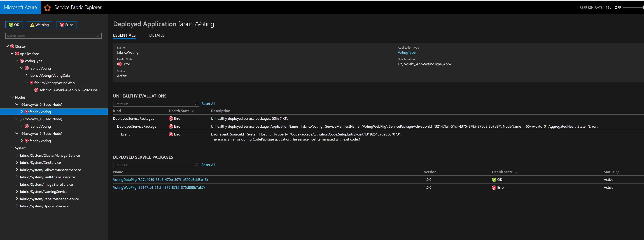This screenshot has width=644, height=240.
Task: Click Reset All in Deployed Service Packages
Action: (208, 165)
